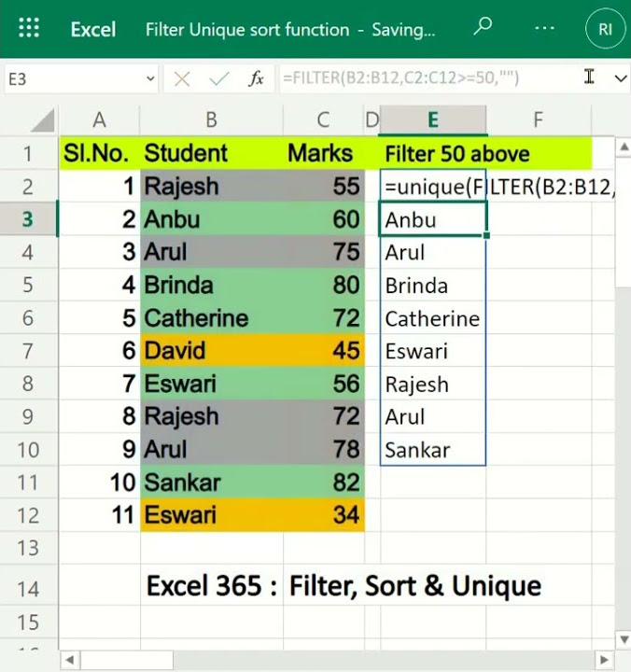631x672 pixels.
Task: Click the select-all corner triangle
Action: pyautogui.click(x=43, y=120)
